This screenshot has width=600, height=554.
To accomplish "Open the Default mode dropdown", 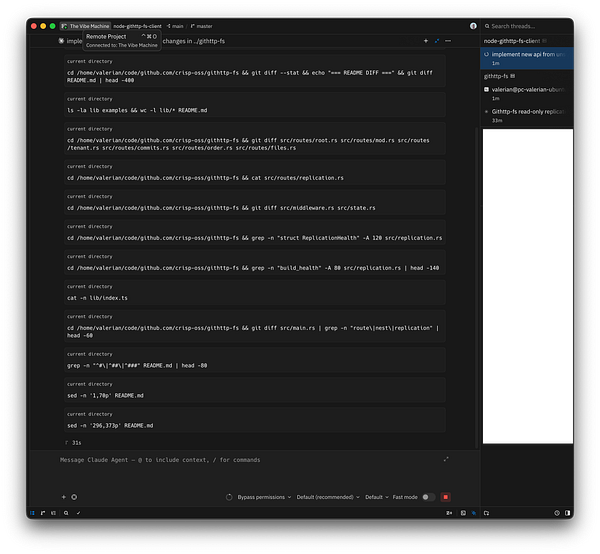I will 377,497.
